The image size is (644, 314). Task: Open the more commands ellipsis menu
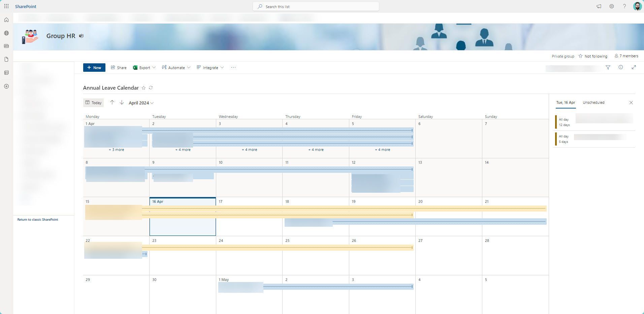pyautogui.click(x=233, y=67)
